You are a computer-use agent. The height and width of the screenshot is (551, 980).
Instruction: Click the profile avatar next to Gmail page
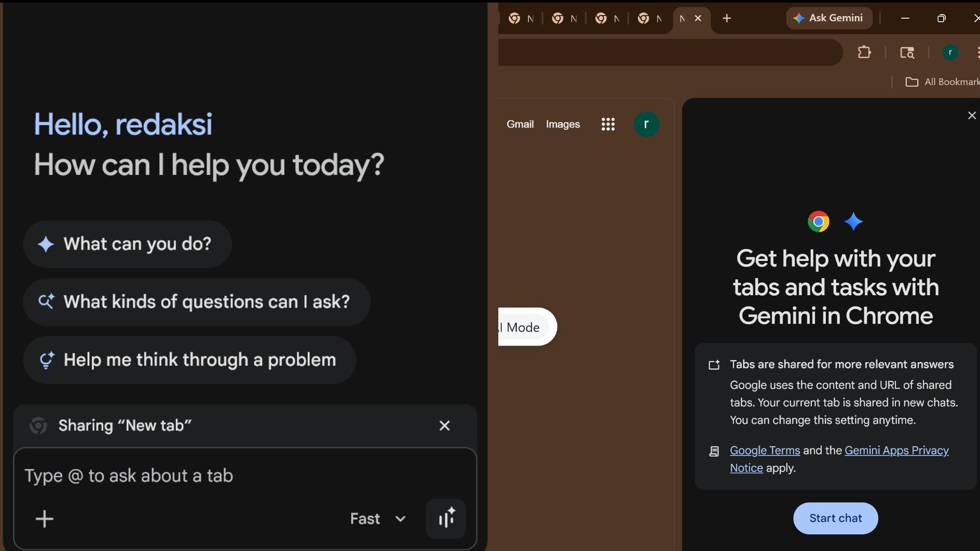pyautogui.click(x=646, y=124)
